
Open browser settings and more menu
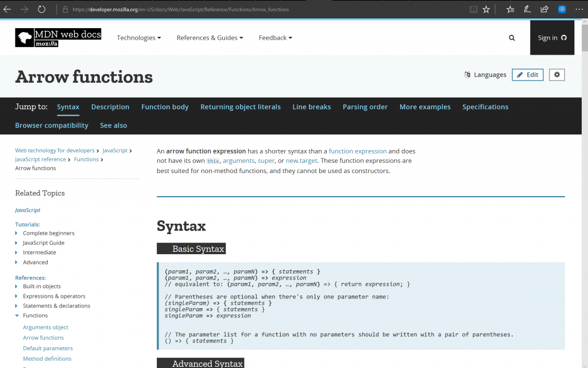pyautogui.click(x=579, y=9)
